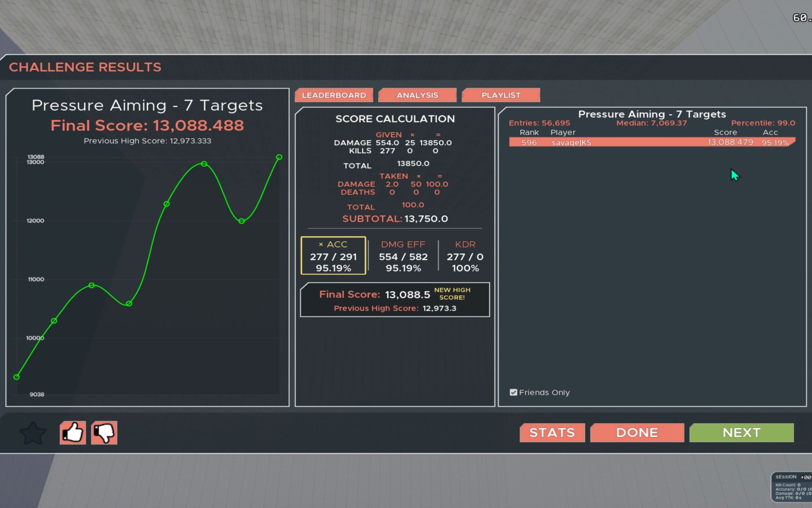The image size is (812, 508).
Task: Click the 'Final Score: 13,088.488' text
Action: coord(147,126)
